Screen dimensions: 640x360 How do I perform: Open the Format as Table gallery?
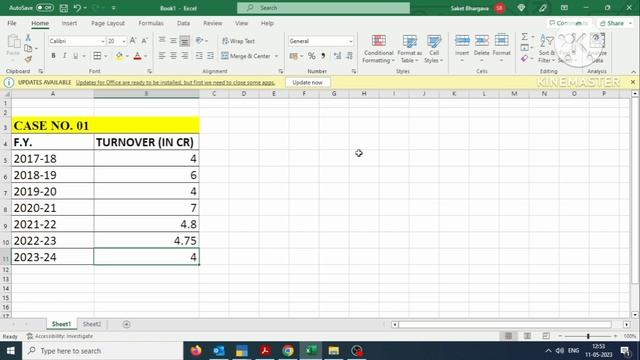coord(409,49)
